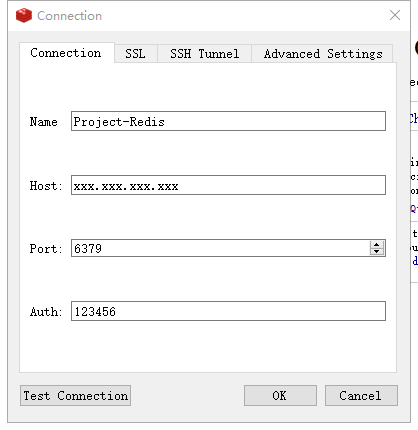Viewport: 418px width, 430px height.
Task: Click the Port: label text
Action: 46,249
